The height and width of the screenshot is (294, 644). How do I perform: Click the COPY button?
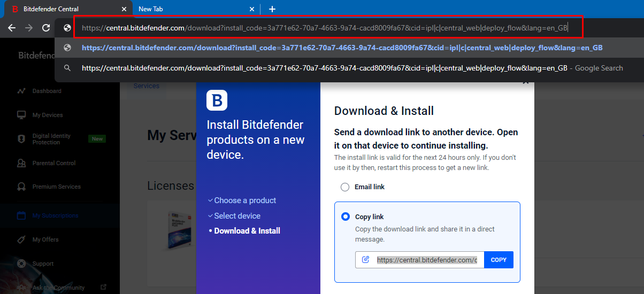499,260
